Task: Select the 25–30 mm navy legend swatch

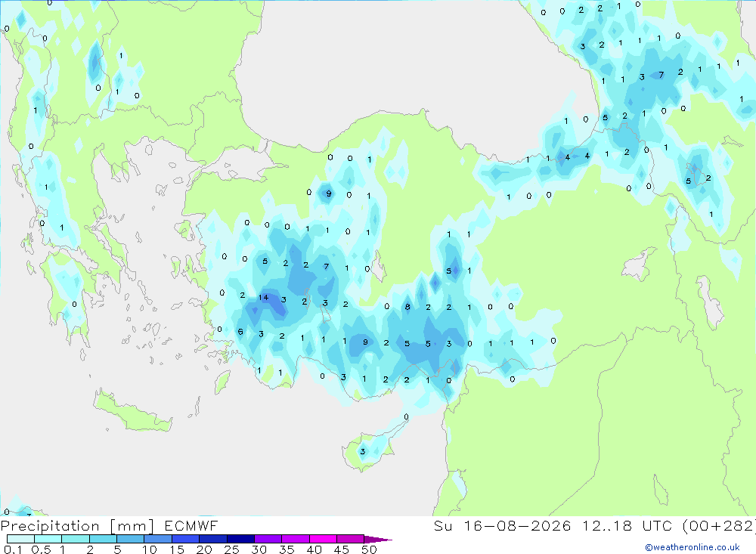Action: (x=240, y=539)
